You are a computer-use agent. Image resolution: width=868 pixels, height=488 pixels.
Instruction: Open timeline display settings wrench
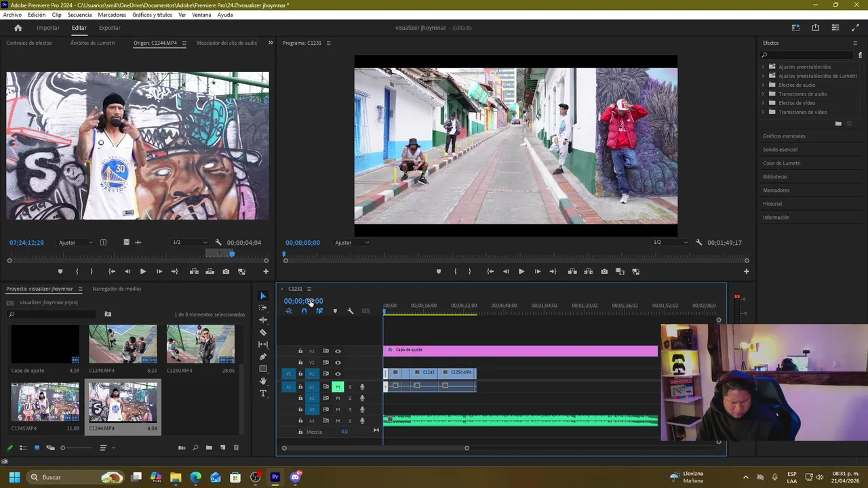(350, 311)
